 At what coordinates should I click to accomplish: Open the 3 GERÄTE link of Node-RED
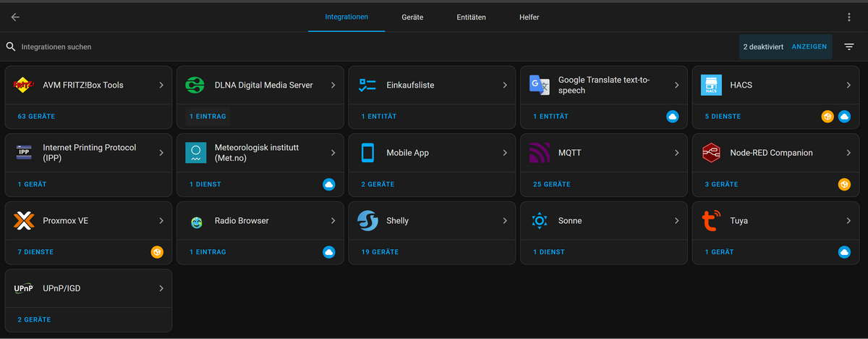point(722,184)
